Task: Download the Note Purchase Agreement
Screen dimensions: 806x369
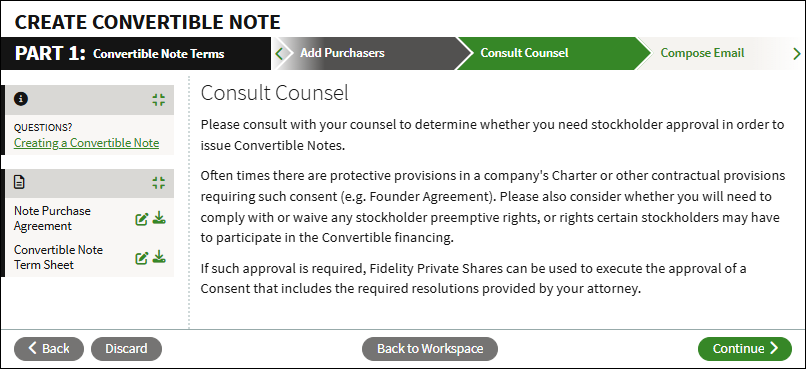Action: (159, 218)
